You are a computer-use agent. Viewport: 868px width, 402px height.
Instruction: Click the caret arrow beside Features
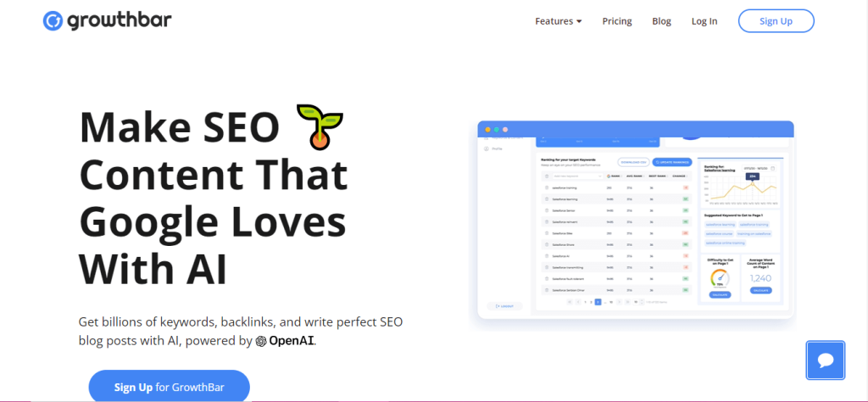click(579, 21)
